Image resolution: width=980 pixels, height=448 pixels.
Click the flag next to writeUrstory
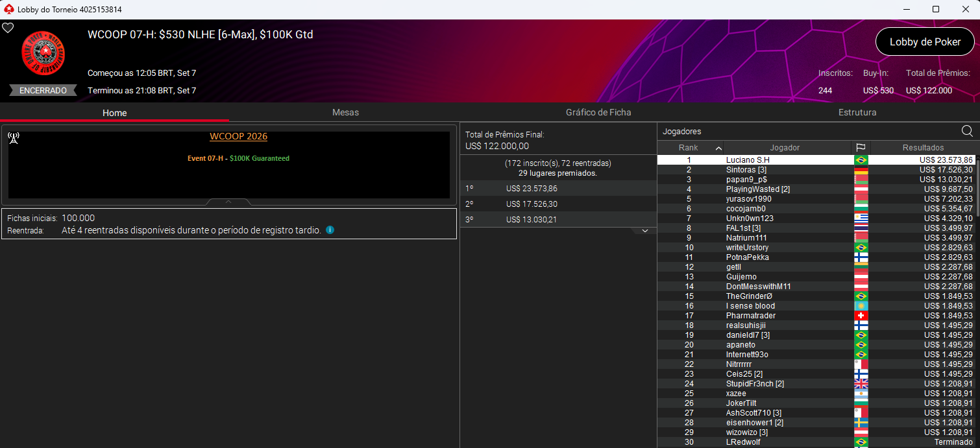tap(861, 248)
